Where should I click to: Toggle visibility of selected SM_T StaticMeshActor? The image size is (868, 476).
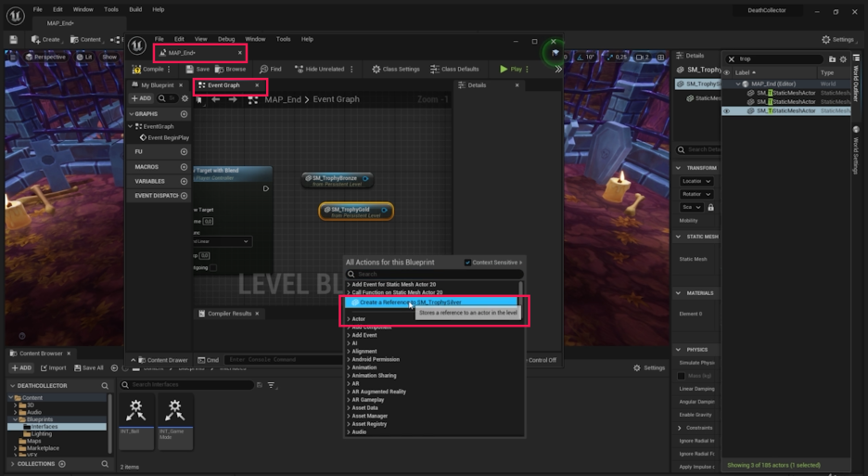coord(726,110)
